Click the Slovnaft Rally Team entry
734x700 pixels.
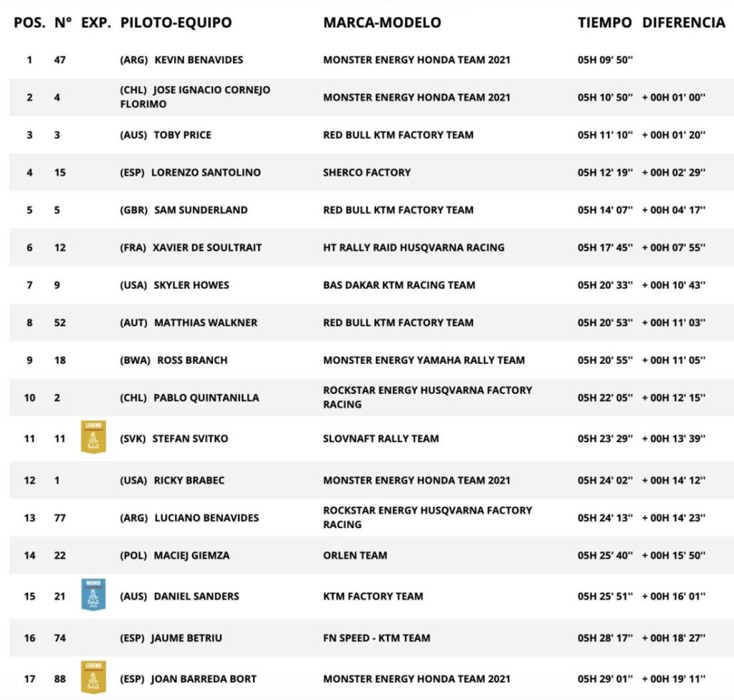(x=381, y=438)
